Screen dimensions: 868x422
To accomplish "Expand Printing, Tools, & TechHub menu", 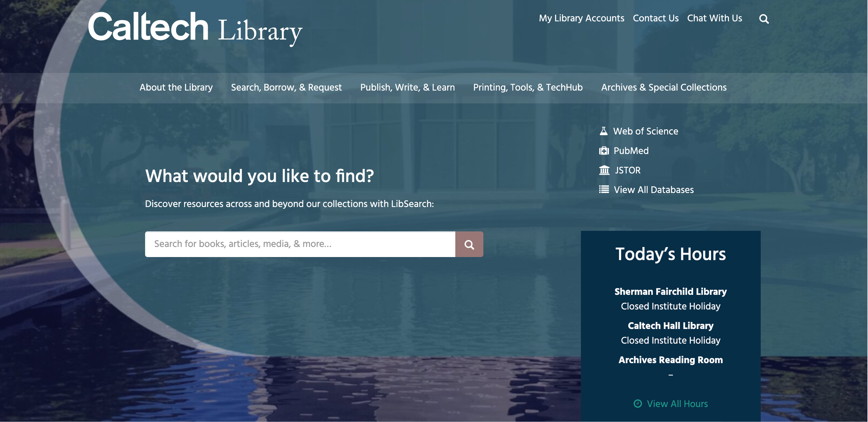I will (528, 88).
